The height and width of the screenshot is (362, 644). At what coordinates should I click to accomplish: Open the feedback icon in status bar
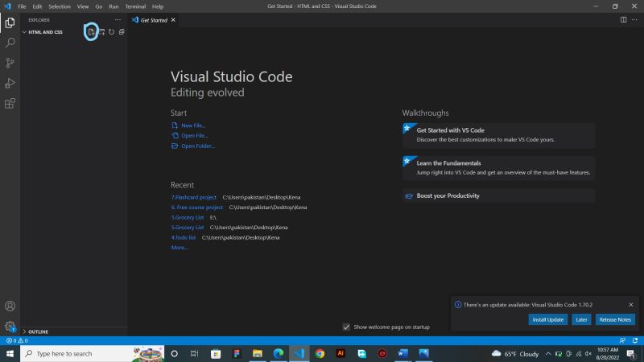(622, 340)
